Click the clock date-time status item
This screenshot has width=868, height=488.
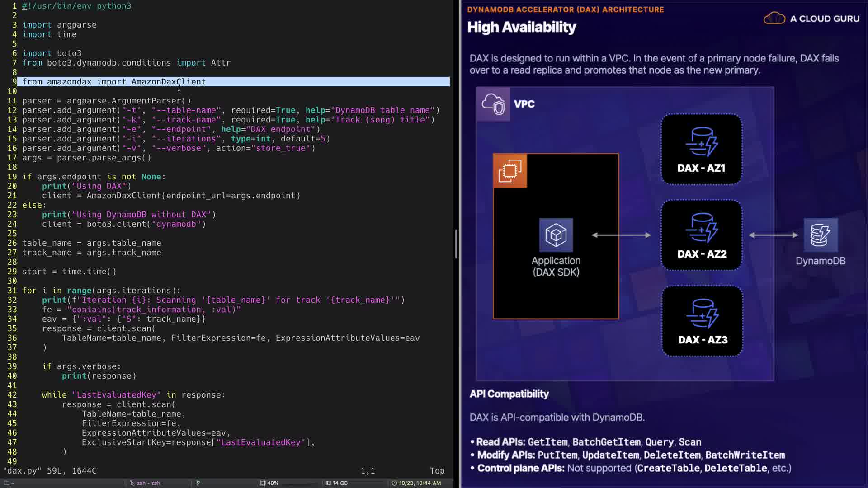[x=416, y=483]
